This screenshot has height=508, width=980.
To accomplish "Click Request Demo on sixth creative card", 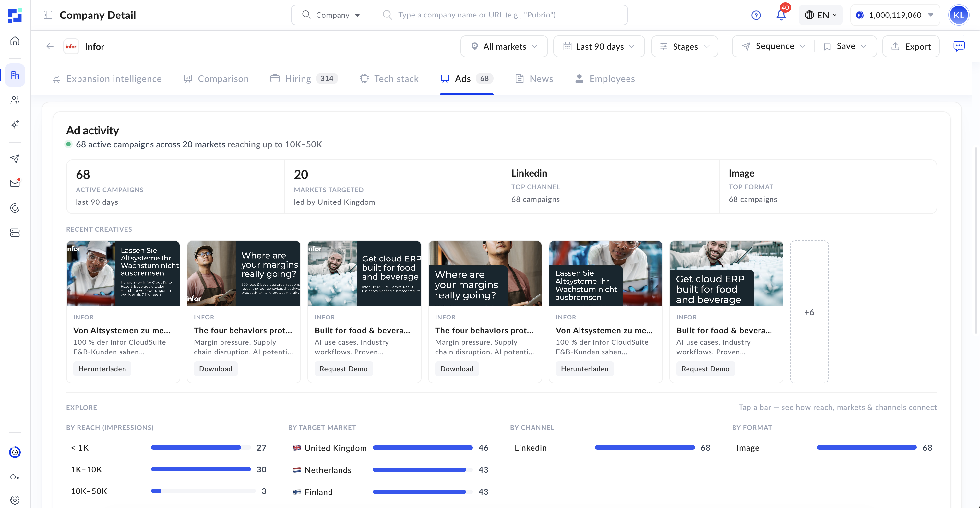I will coord(705,369).
